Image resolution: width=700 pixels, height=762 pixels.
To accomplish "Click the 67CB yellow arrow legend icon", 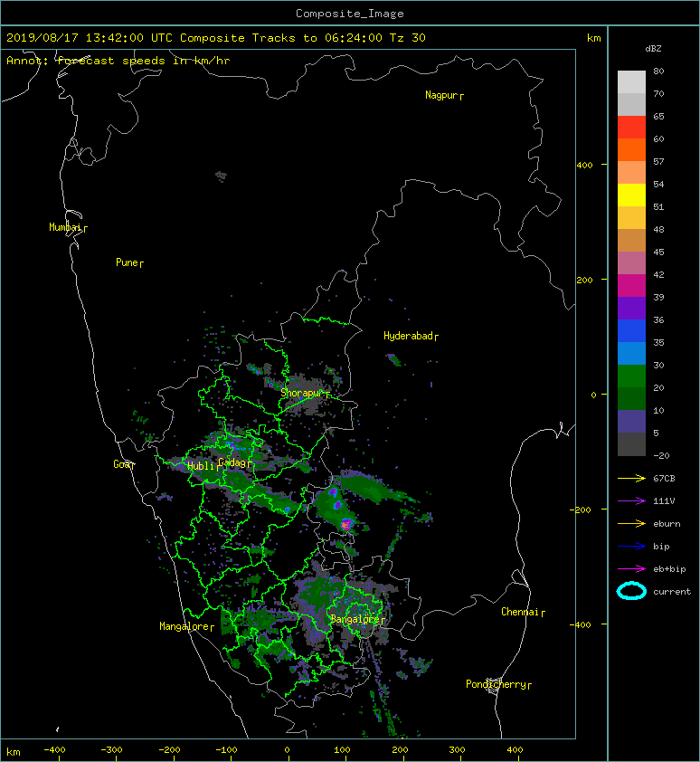I will click(x=631, y=479).
